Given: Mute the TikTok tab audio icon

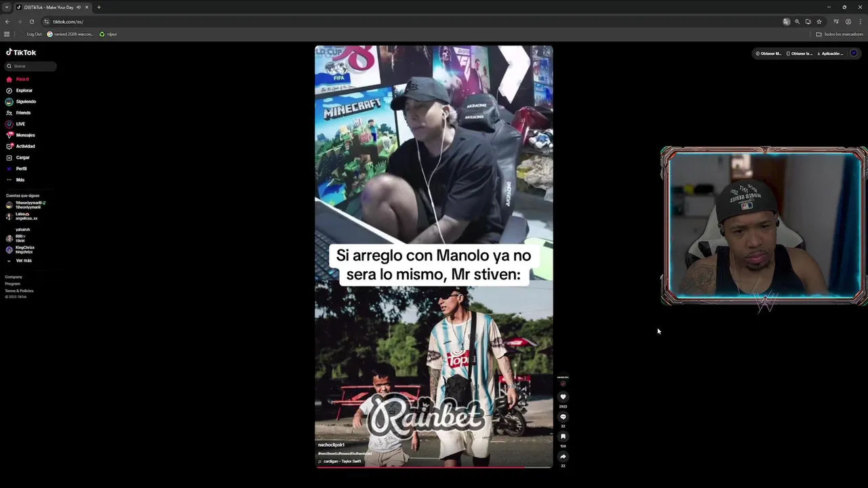Looking at the screenshot, I should tap(79, 7).
